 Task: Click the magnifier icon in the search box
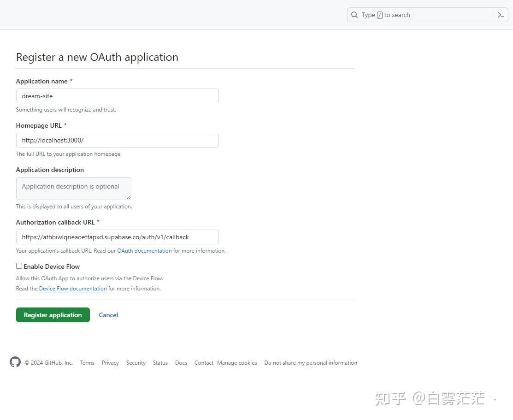(354, 15)
